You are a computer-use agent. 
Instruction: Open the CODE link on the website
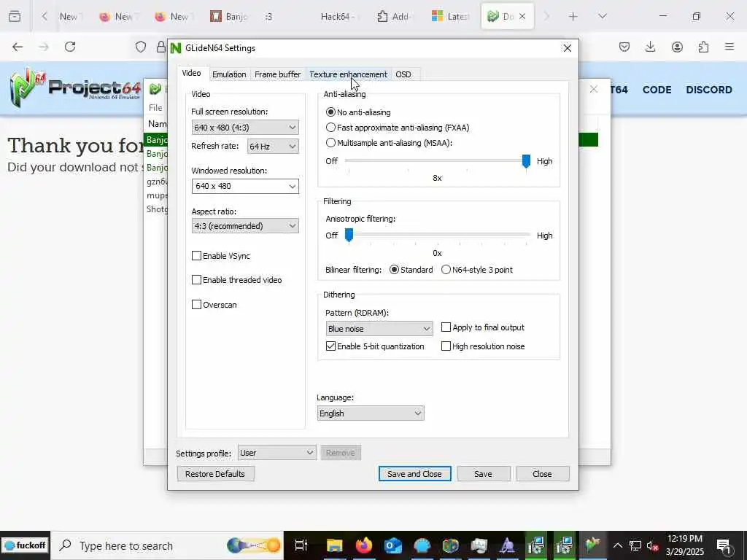[x=657, y=90]
